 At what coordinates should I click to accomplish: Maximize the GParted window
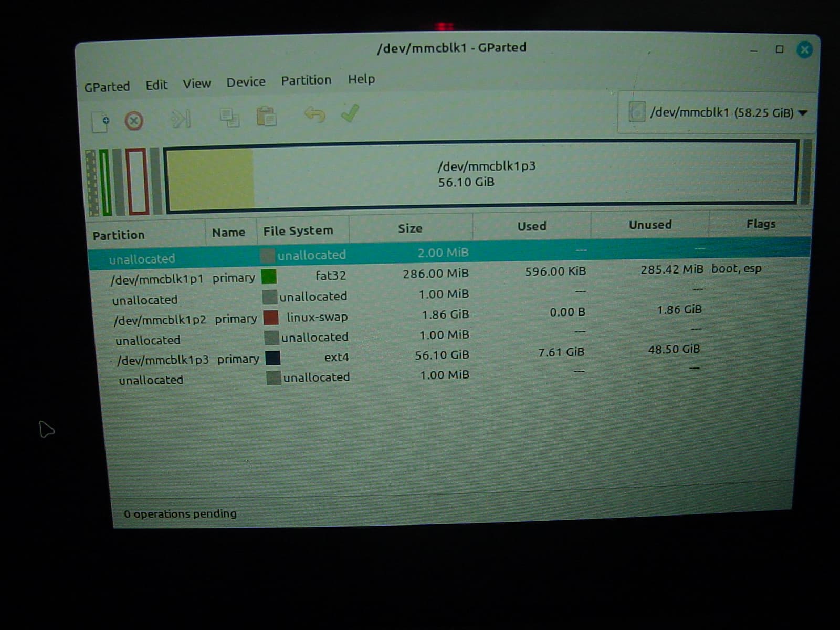tap(780, 49)
